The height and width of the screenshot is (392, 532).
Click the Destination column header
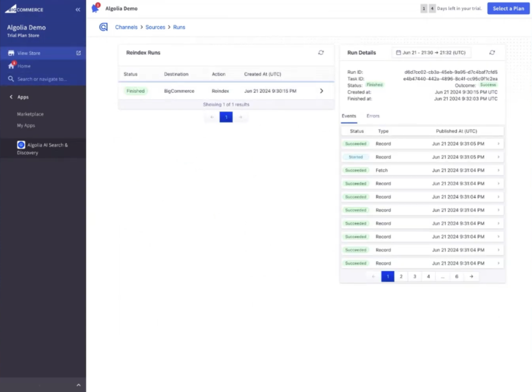tap(176, 74)
